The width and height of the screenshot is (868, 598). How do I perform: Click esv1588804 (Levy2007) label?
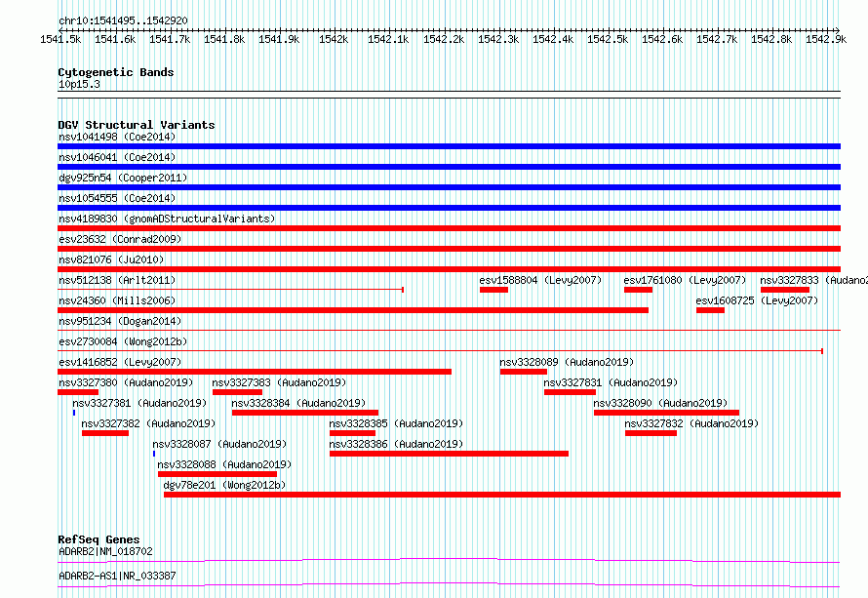(x=540, y=280)
